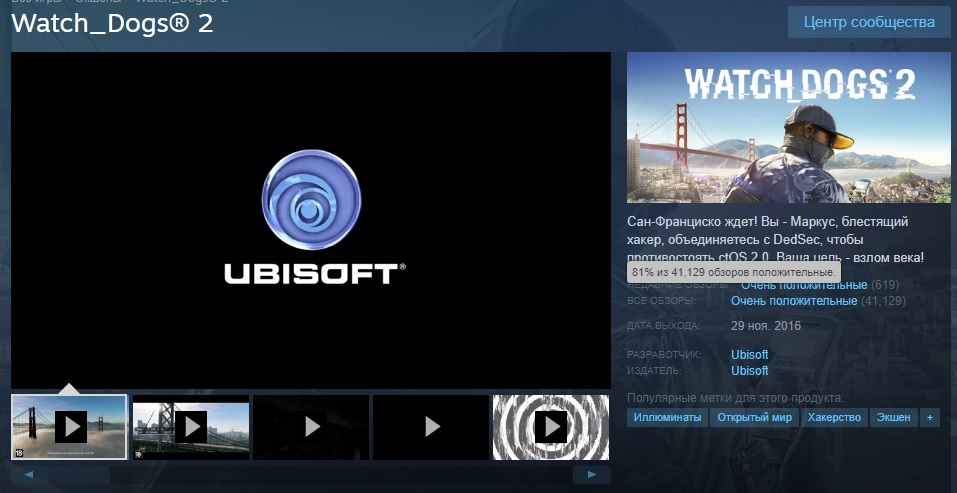Open the Иллюминаты tag
This screenshot has width=957, height=493.
667,417
